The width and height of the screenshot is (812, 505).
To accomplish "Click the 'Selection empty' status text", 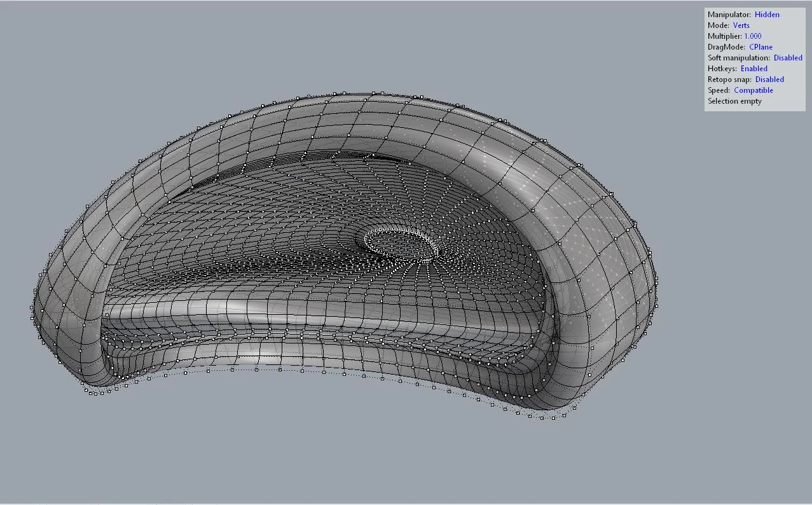I will point(734,101).
